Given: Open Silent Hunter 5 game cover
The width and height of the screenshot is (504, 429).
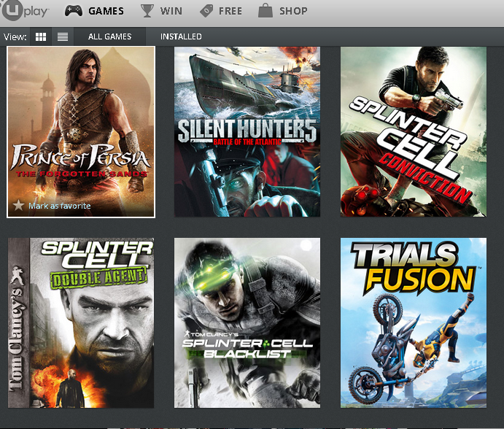Looking at the screenshot, I should tap(247, 132).
